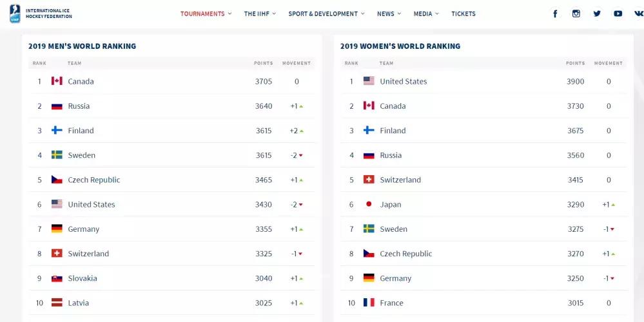Click the Latvia flag in men's ranking

57,303
